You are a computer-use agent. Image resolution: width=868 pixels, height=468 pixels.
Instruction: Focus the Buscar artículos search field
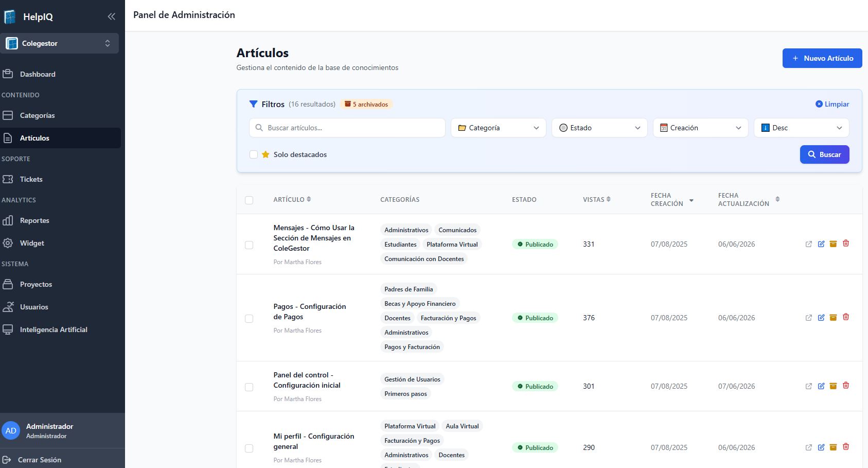point(347,128)
